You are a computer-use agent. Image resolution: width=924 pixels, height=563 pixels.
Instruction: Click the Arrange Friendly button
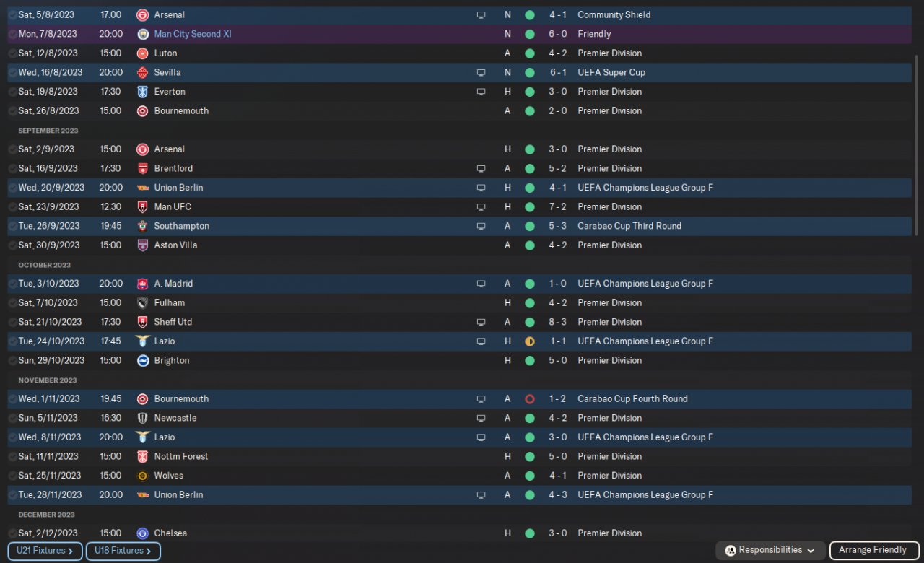pos(872,550)
